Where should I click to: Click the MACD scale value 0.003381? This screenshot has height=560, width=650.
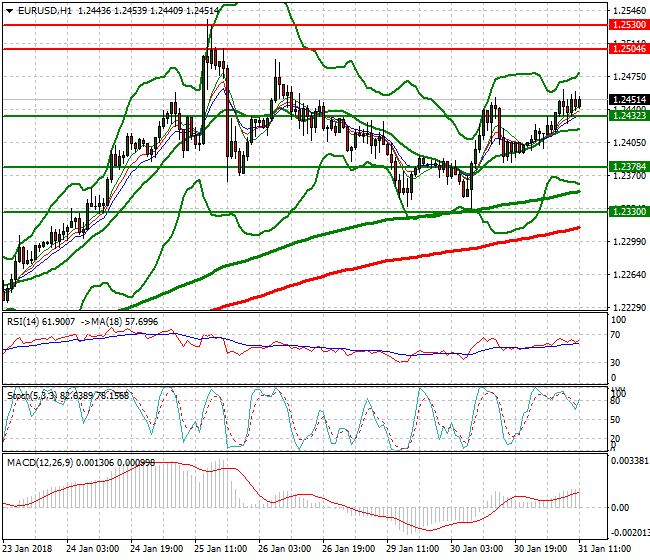[x=629, y=461]
